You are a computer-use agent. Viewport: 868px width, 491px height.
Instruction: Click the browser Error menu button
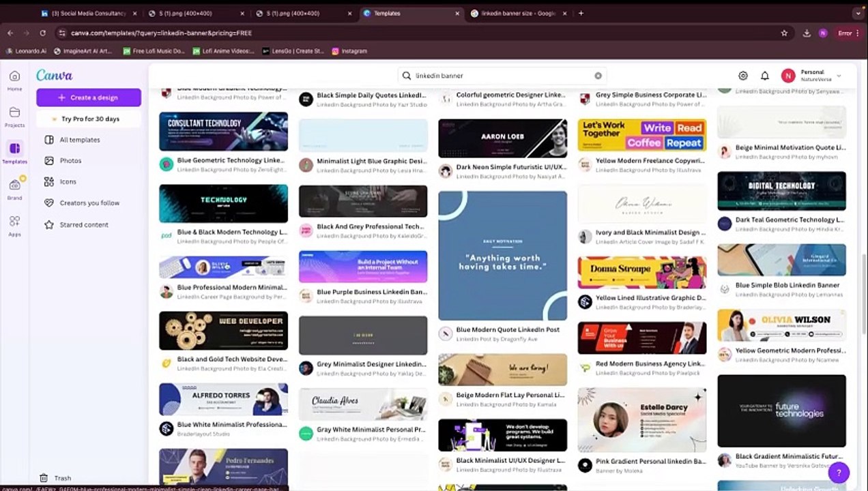pyautogui.click(x=848, y=33)
